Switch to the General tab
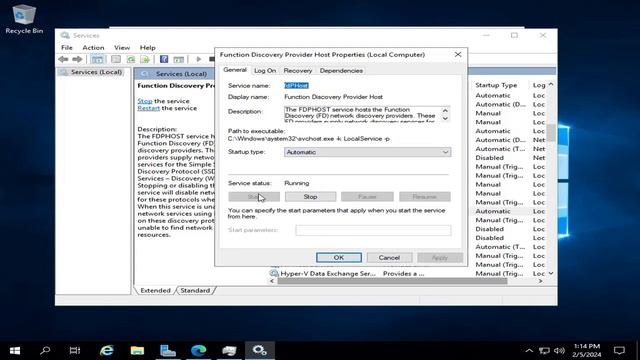This screenshot has height=360, width=640. (x=235, y=70)
